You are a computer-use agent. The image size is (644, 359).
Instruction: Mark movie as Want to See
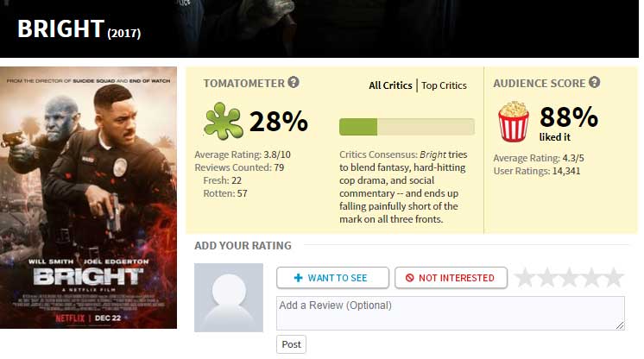[x=332, y=278]
